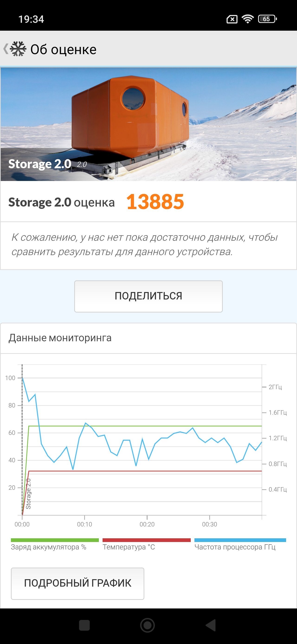Tap the orange Storage 2.0 banner image
The height and width of the screenshot is (644, 297).
pos(148,124)
